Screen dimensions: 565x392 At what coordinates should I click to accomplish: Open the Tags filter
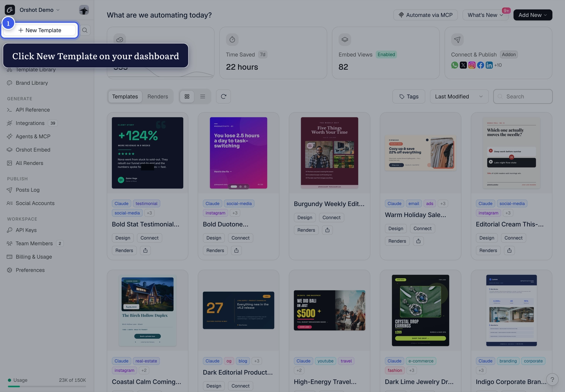click(x=409, y=97)
